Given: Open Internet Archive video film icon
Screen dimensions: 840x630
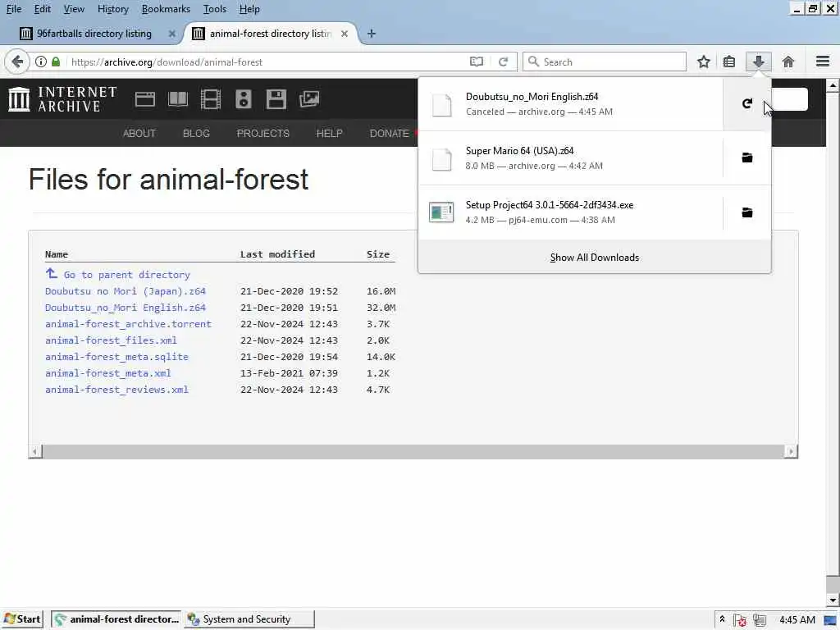Looking at the screenshot, I should [211, 99].
